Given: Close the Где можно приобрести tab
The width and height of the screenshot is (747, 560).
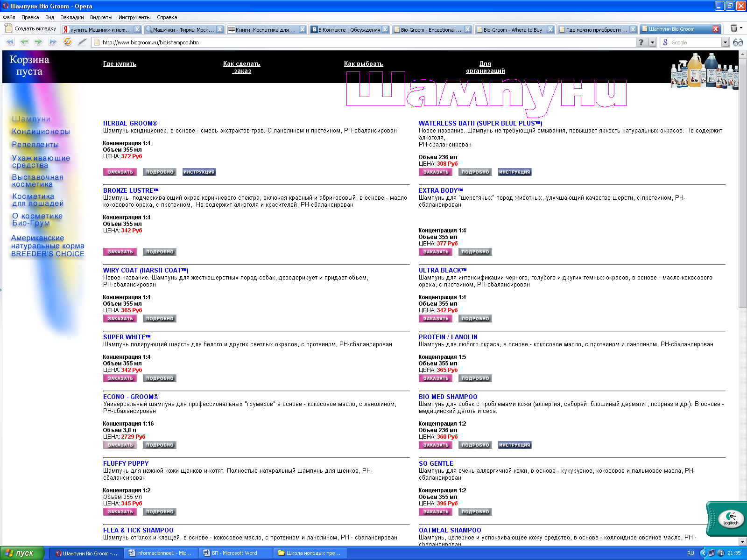Looking at the screenshot, I should coord(633,29).
